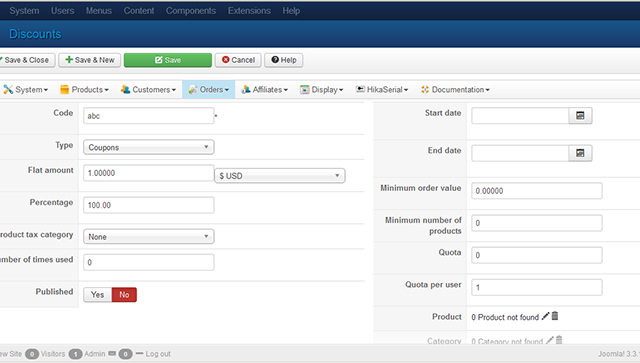The image size is (640, 363).
Task: Click the Visitors count badge
Action: 32,354
